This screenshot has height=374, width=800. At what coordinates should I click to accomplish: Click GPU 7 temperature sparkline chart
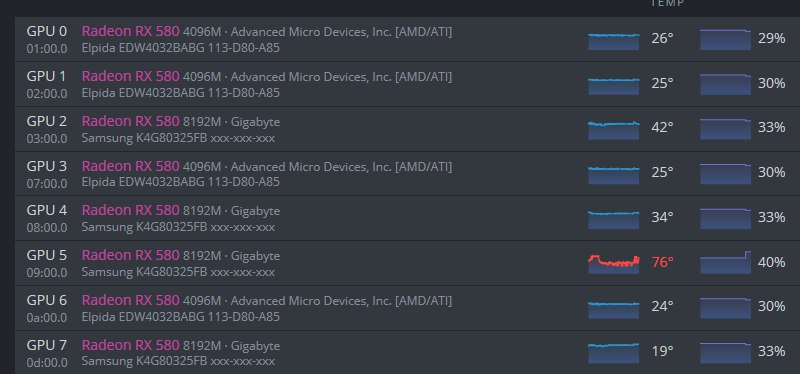point(613,353)
